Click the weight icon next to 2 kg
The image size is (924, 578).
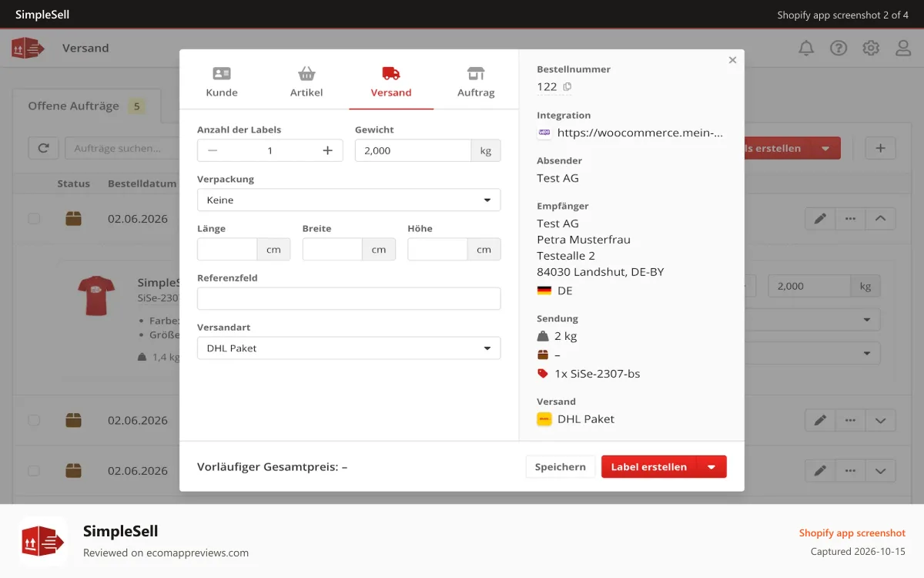[x=544, y=336]
